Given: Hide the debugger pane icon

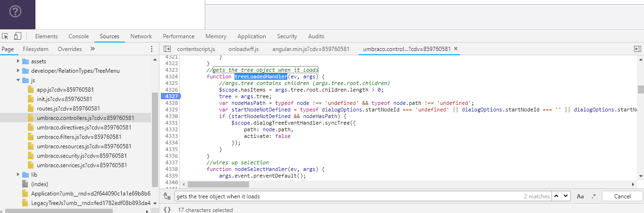Looking at the screenshot, I should pyautogui.click(x=637, y=49).
